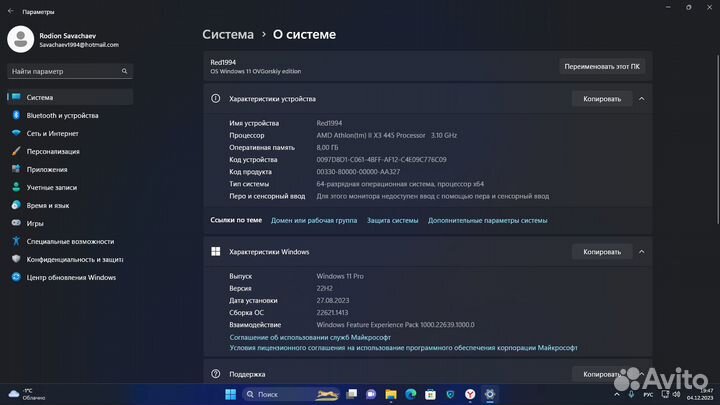Launch Yandex Browser from taskbar
This screenshot has height=405, width=720.
pos(470,394)
